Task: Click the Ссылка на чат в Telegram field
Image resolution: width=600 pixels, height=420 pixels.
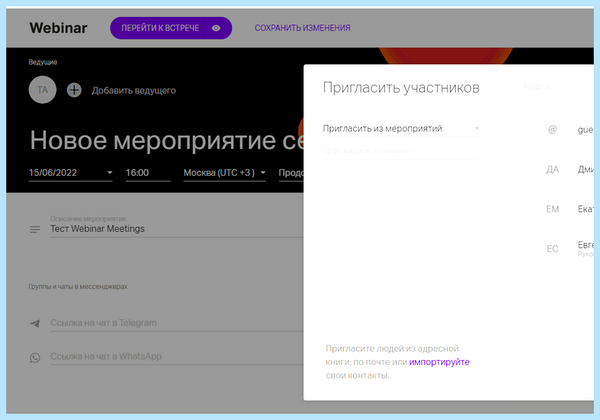Action: 176,323
